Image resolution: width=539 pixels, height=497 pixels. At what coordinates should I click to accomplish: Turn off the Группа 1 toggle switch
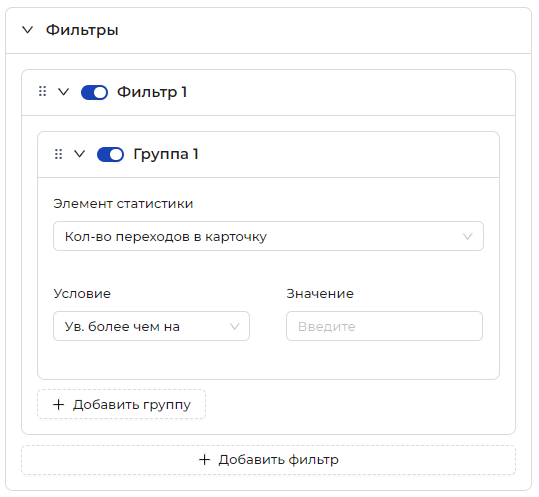click(110, 154)
